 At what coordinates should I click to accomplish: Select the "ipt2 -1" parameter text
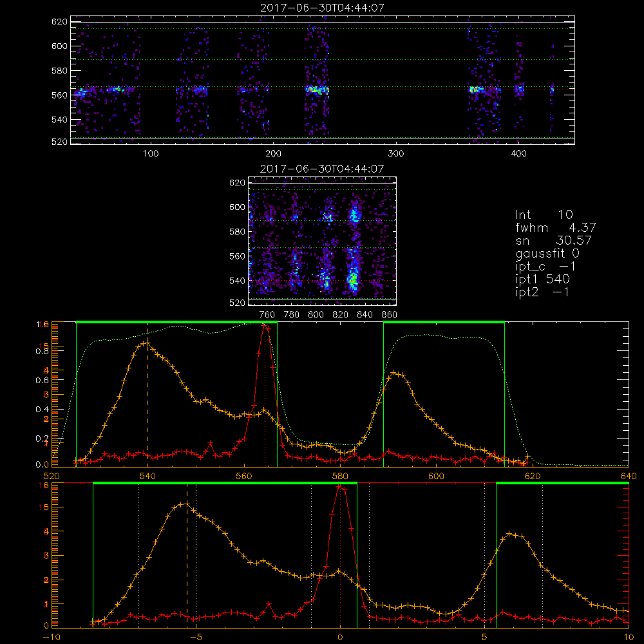542,292
